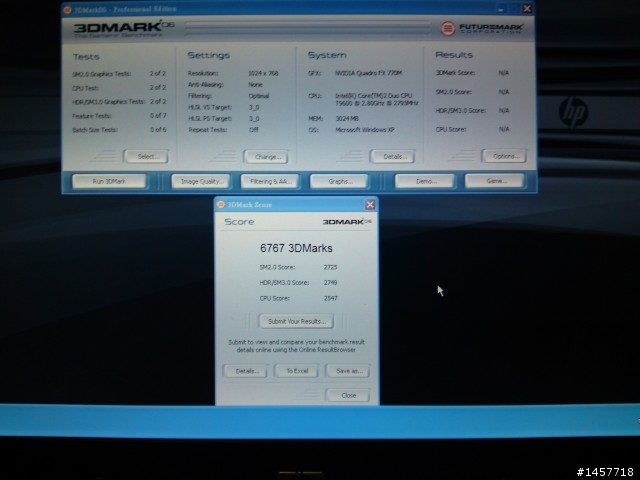This screenshot has height=480, width=640.
Task: Click the Futuremark Corporation logo
Action: tap(482, 28)
